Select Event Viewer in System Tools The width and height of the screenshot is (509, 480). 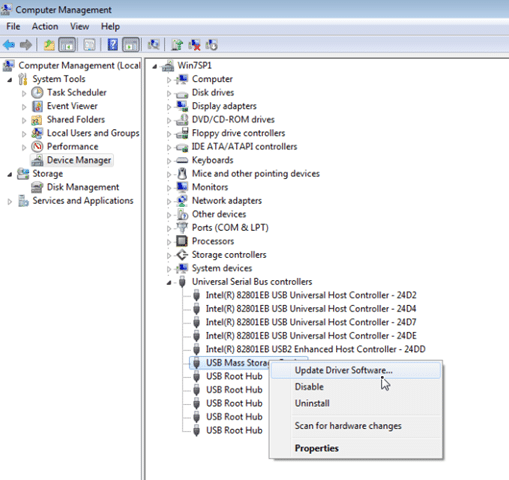[72, 106]
